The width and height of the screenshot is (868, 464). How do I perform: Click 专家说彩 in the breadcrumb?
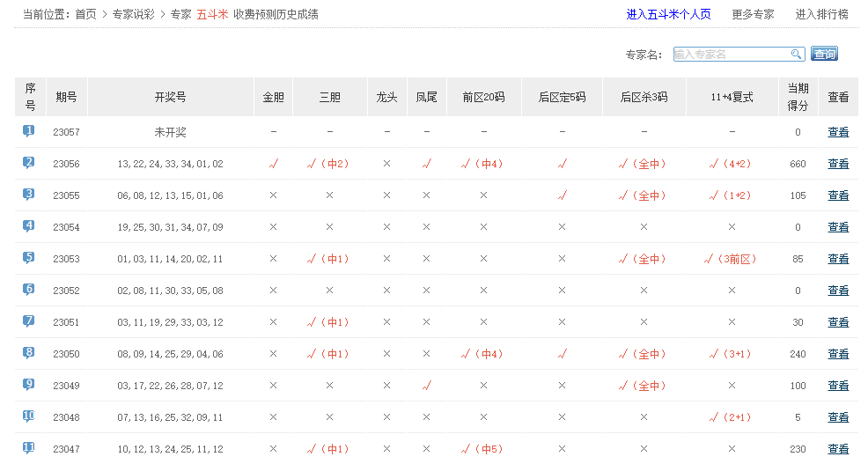point(135,14)
